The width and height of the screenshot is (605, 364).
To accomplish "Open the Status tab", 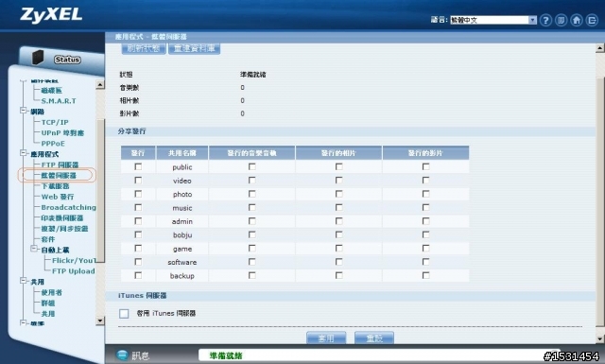I will click(67, 60).
